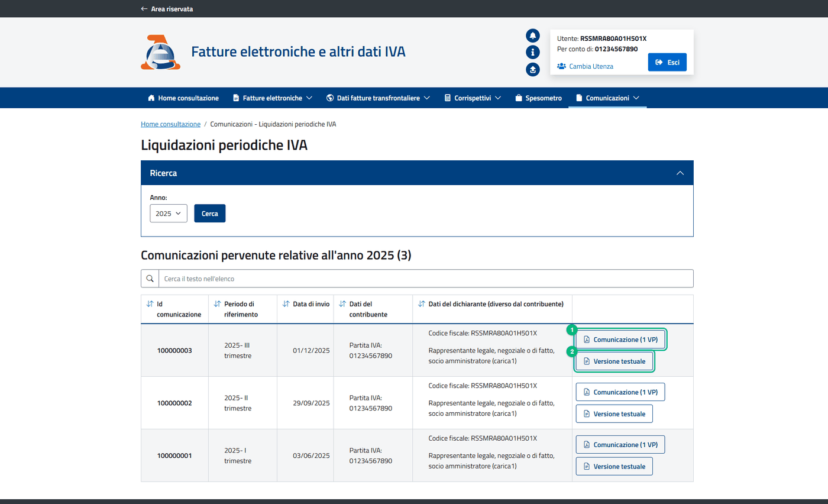Open Comunicazione (1 VP) for 100000003
The width and height of the screenshot is (828, 504).
click(620, 340)
